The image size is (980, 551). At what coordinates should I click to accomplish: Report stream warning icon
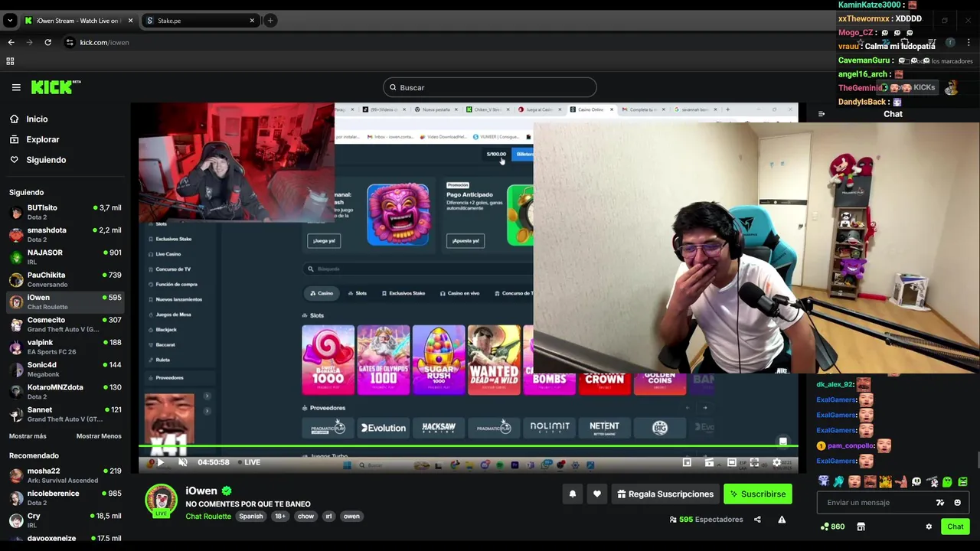782,520
